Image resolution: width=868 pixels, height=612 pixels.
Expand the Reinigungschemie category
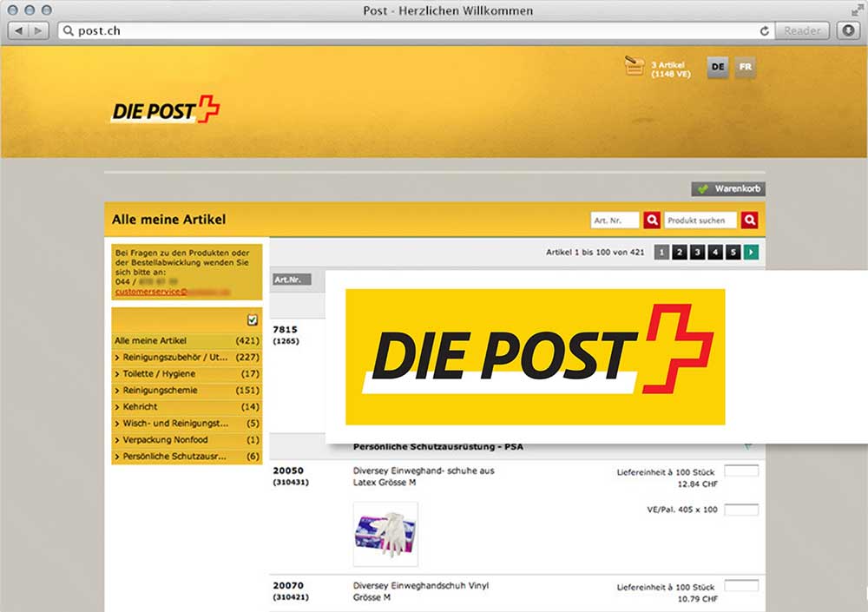click(x=187, y=390)
